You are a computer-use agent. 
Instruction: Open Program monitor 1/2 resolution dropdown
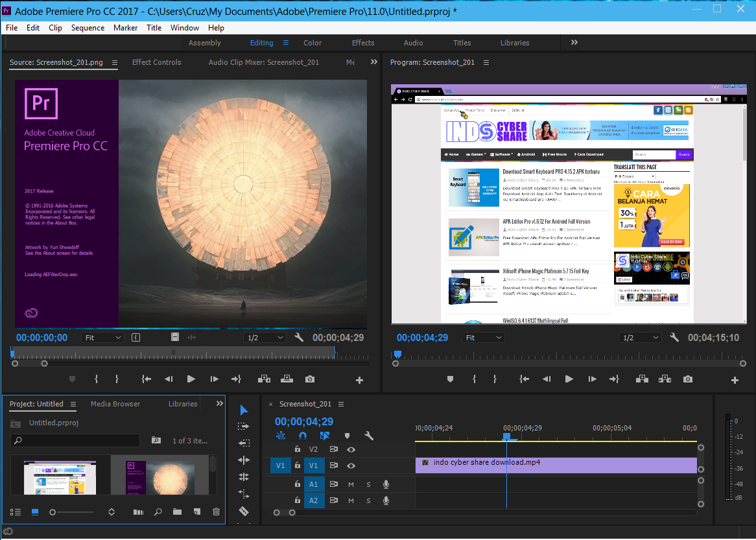[x=641, y=338]
